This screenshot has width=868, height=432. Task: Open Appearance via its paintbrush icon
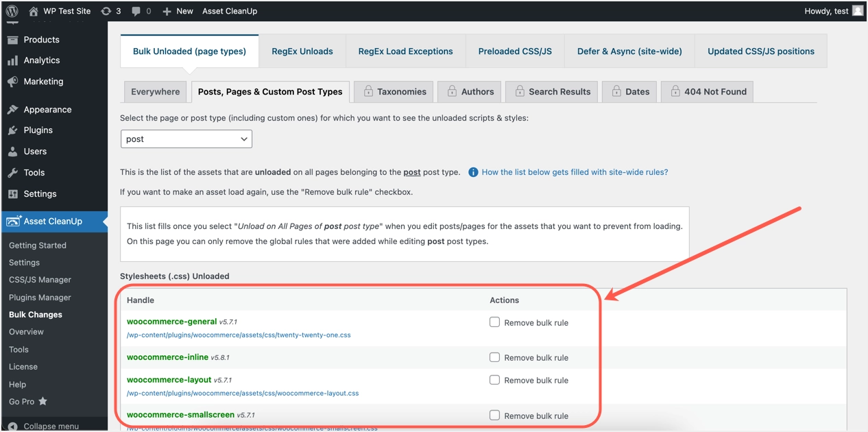(x=13, y=110)
